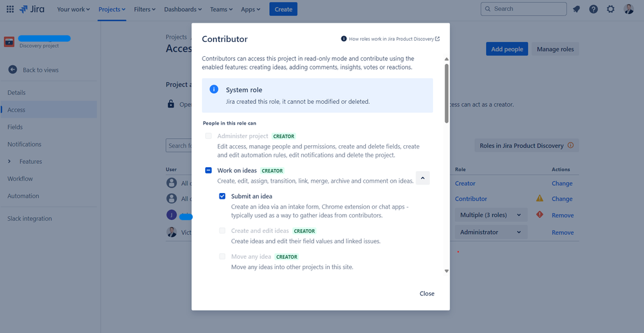This screenshot has width=644, height=333.
Task: Click Remove in the Multiple roles row
Action: click(x=563, y=215)
